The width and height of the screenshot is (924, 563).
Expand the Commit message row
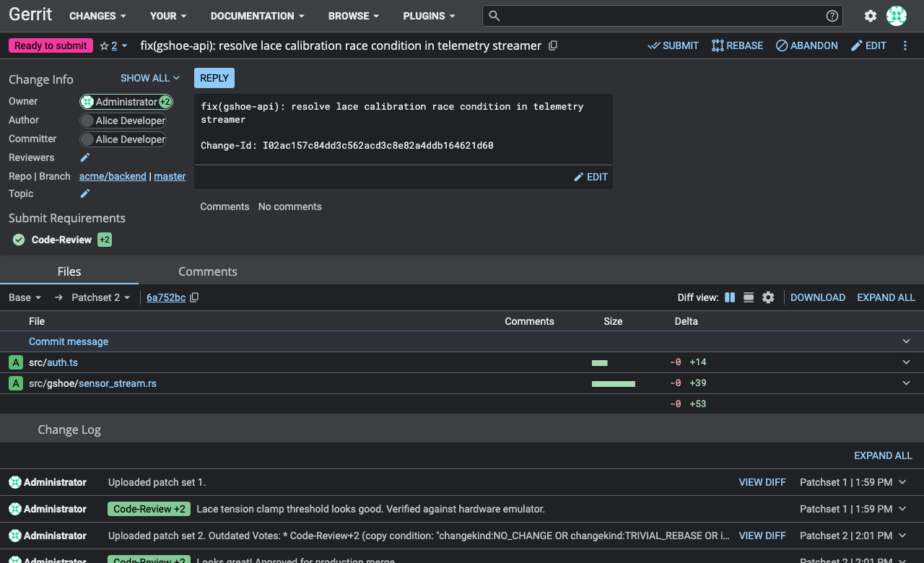[x=907, y=341]
